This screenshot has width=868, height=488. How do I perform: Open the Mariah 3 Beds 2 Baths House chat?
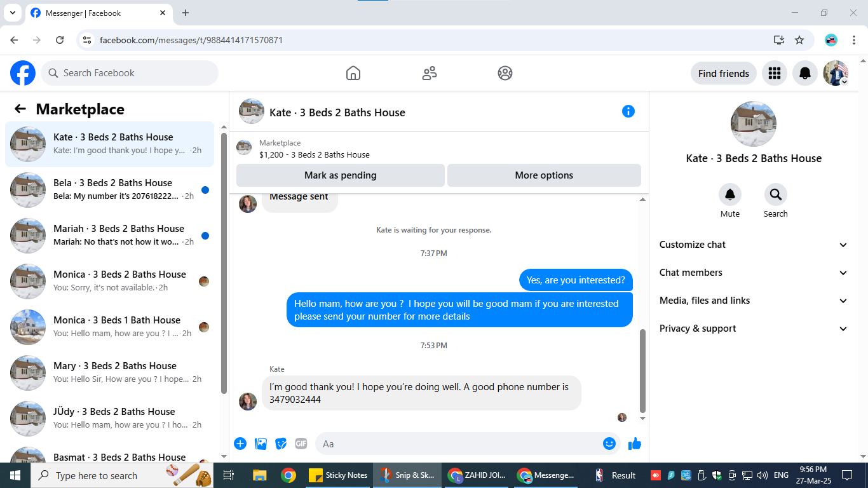(109, 236)
